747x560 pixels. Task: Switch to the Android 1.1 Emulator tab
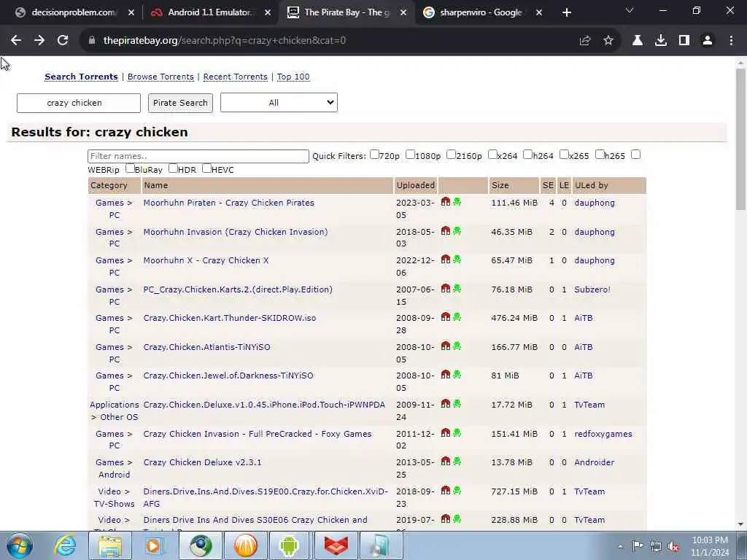coord(210,12)
